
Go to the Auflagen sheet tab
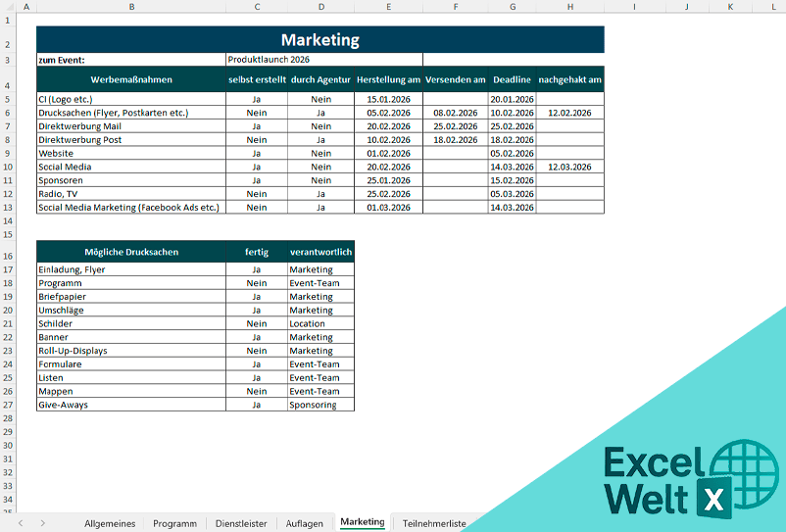tap(304, 523)
